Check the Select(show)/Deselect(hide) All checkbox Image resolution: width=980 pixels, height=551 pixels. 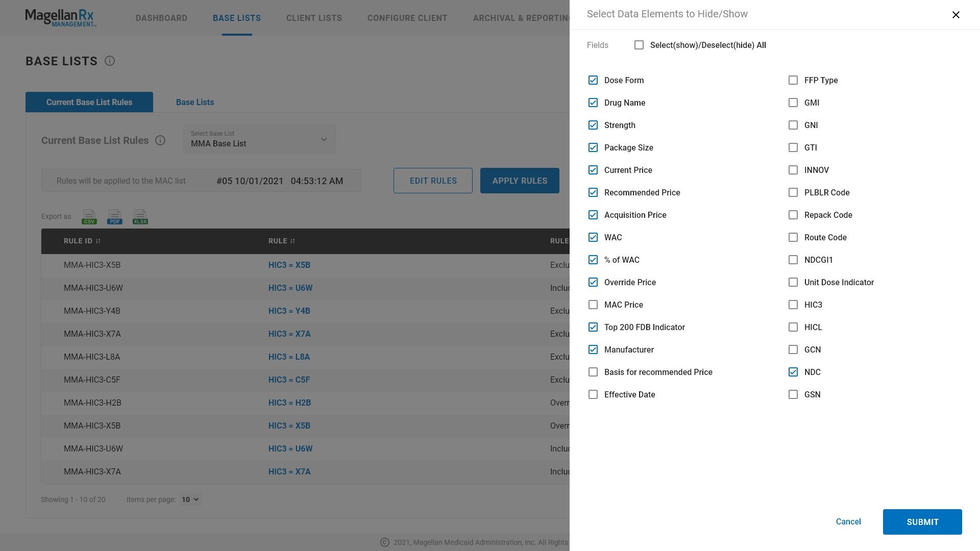click(639, 45)
